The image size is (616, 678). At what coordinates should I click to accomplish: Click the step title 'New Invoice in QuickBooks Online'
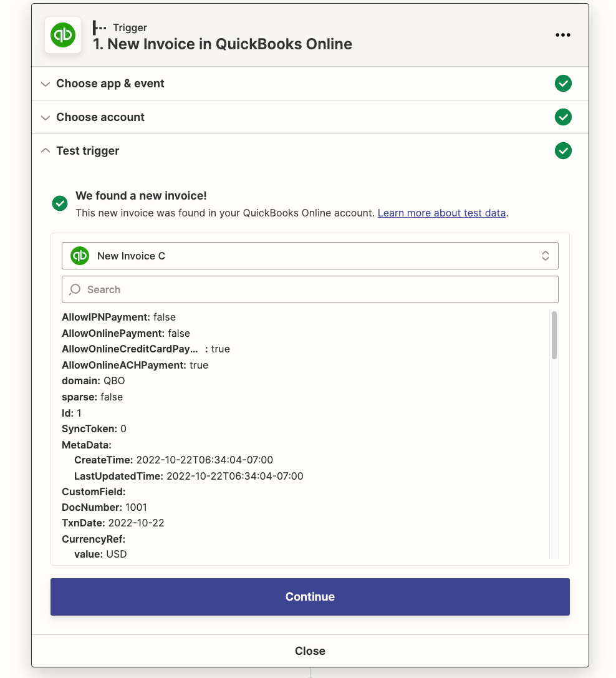(223, 44)
